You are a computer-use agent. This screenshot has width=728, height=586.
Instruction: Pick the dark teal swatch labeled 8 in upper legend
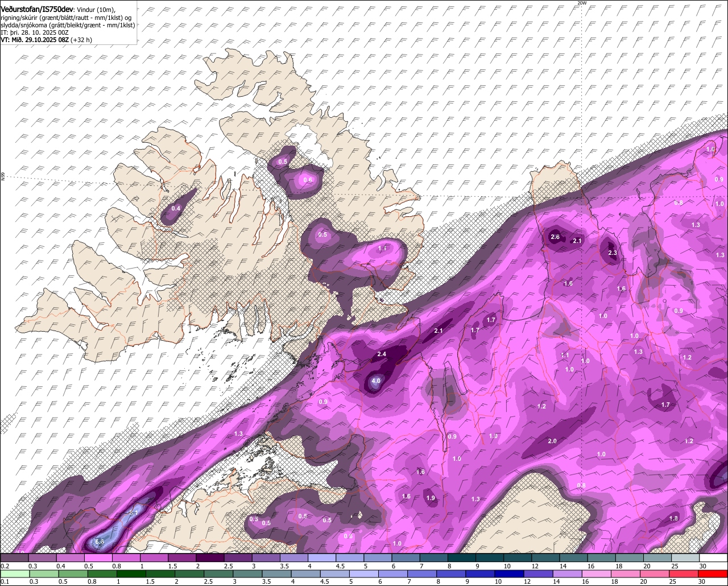462,558
